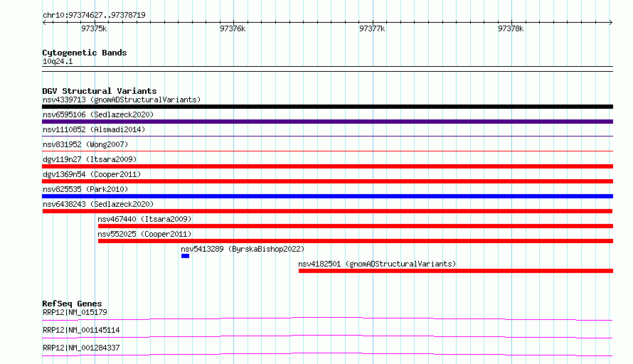Image resolution: width=633 pixels, height=364 pixels.
Task: Select the red dgv1369n54 variant bar
Action: (x=327, y=181)
